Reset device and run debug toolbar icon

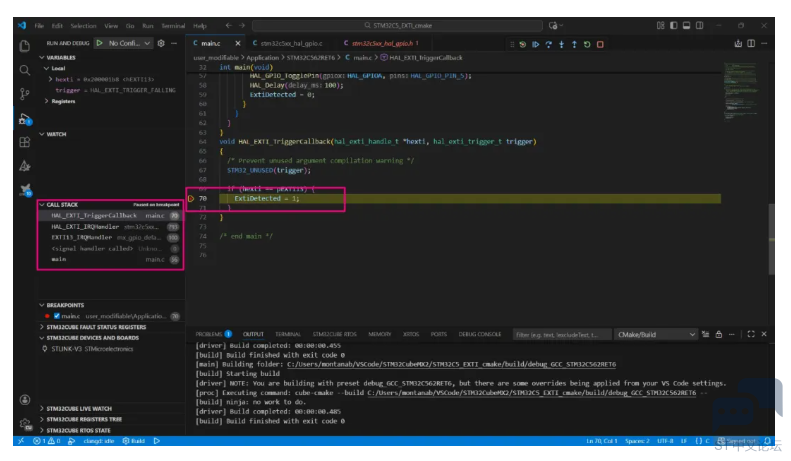tap(523, 44)
